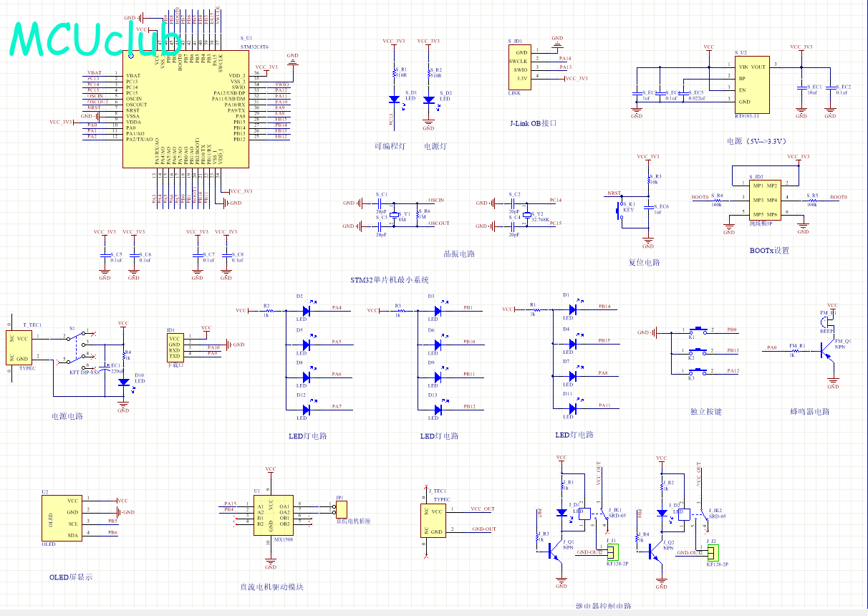Click the JP1 DC motor socket
The height and width of the screenshot is (616, 868).
pyautogui.click(x=341, y=509)
